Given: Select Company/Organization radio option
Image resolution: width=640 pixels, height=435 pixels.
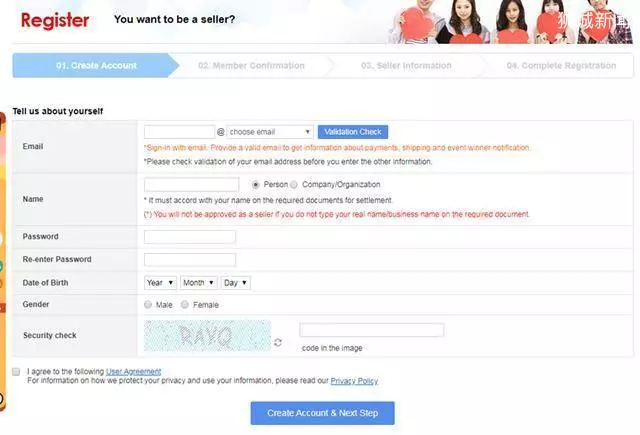Looking at the screenshot, I should [294, 184].
